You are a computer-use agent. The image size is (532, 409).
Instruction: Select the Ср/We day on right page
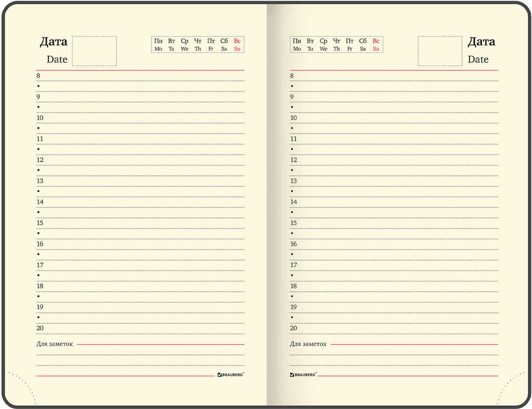coord(323,45)
